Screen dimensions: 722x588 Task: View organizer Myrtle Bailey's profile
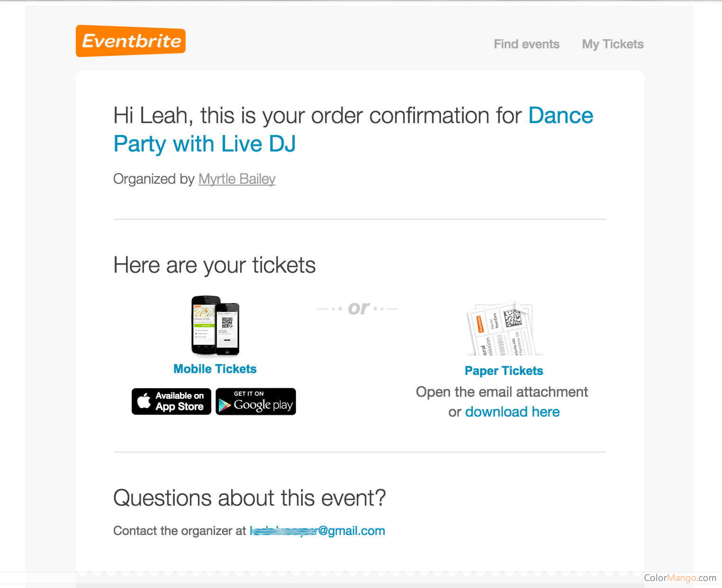pos(237,179)
